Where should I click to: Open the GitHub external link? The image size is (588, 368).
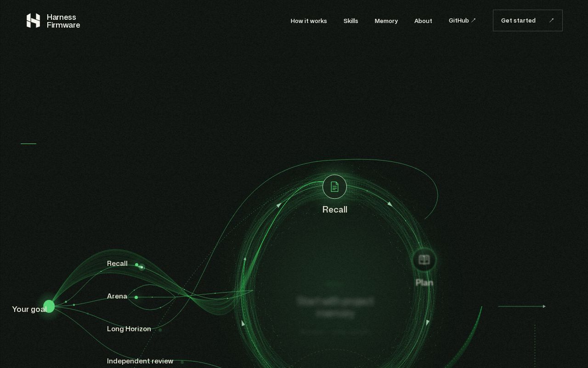[x=462, y=21]
